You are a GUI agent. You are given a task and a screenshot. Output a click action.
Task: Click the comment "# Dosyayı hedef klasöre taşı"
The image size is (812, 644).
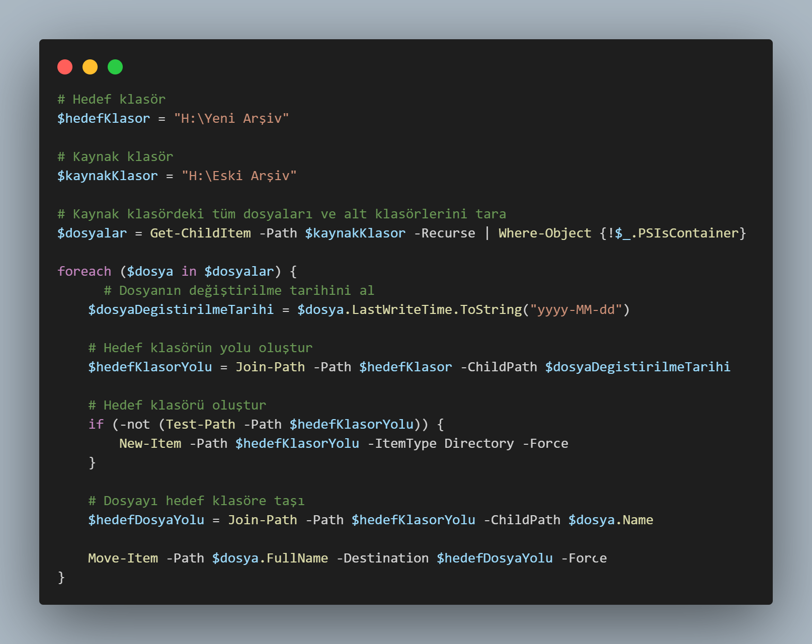tap(197, 501)
